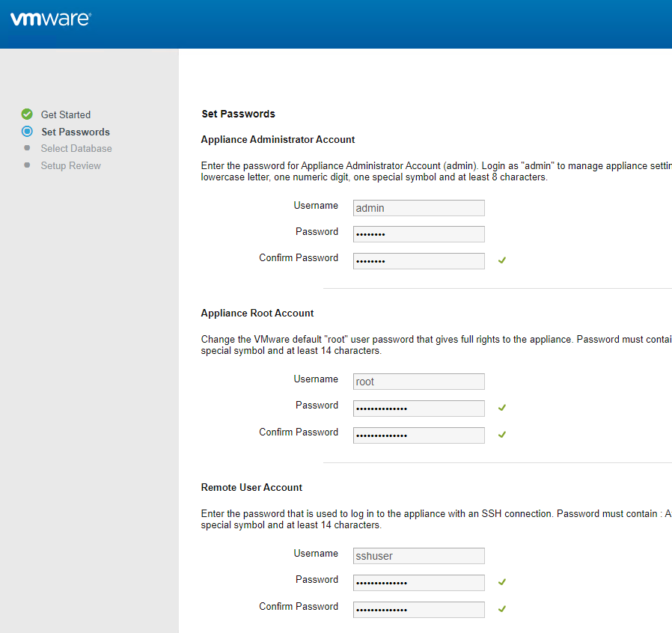
Task: Click the root Username field
Action: click(x=419, y=382)
